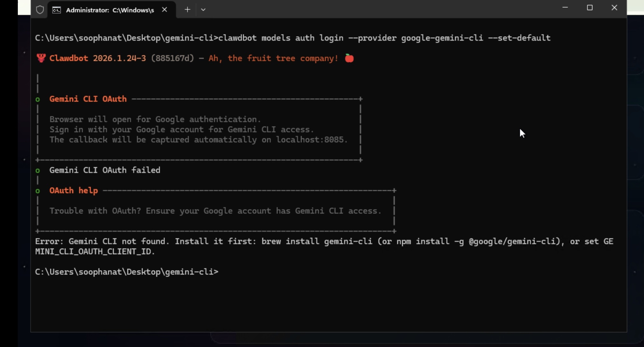
Task: Close the Administrator terminal tab
Action: pos(164,10)
